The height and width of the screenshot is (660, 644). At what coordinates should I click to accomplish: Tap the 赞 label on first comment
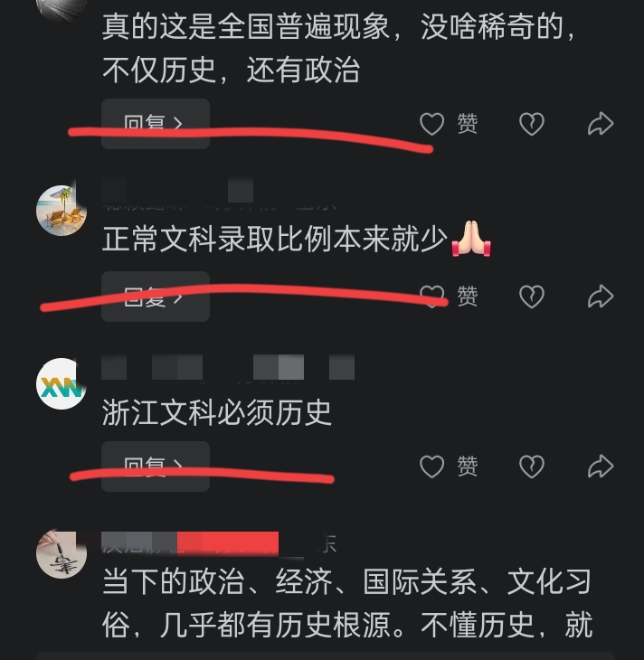468,124
